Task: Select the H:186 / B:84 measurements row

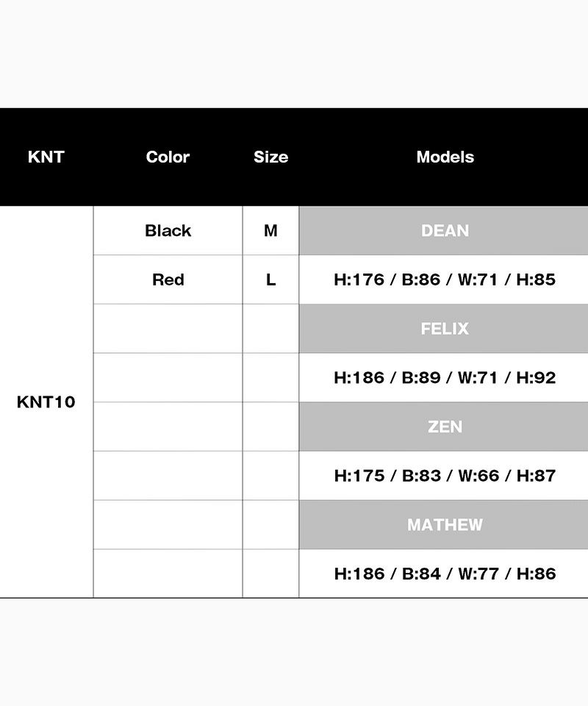Action: click(445, 574)
